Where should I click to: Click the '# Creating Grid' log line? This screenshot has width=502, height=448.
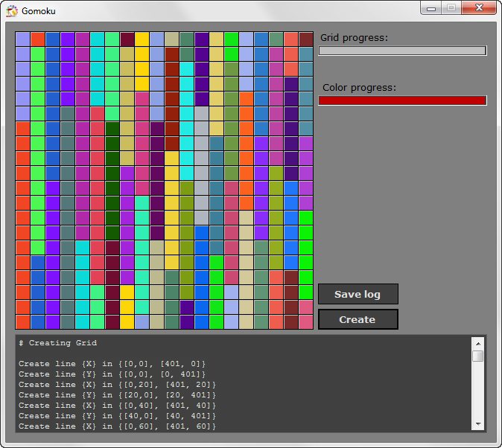[58, 343]
